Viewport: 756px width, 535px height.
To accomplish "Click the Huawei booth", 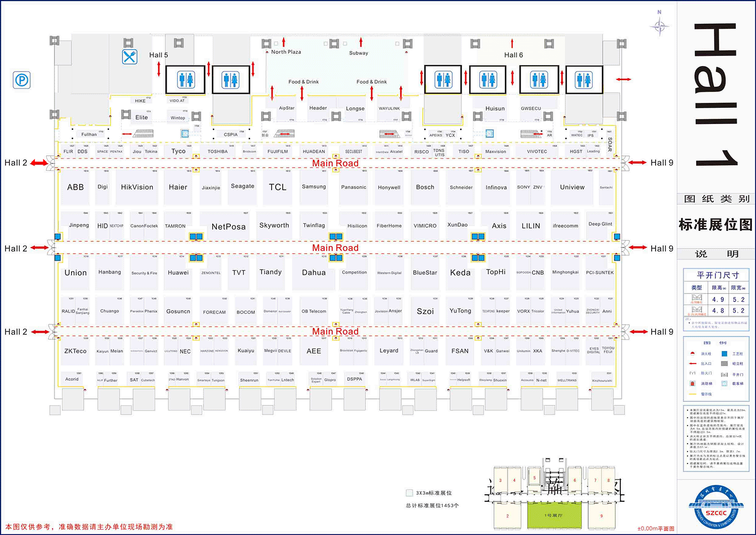I will [x=178, y=273].
